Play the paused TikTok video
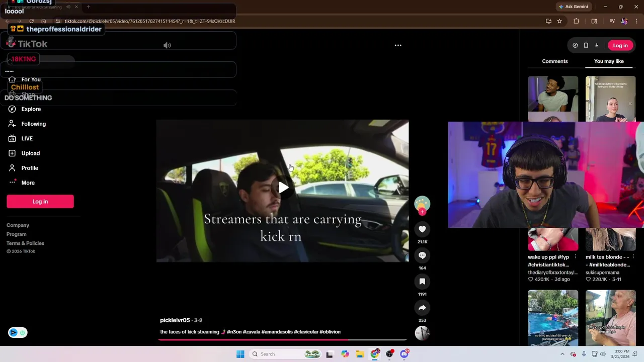The width and height of the screenshot is (644, 362). 283,188
